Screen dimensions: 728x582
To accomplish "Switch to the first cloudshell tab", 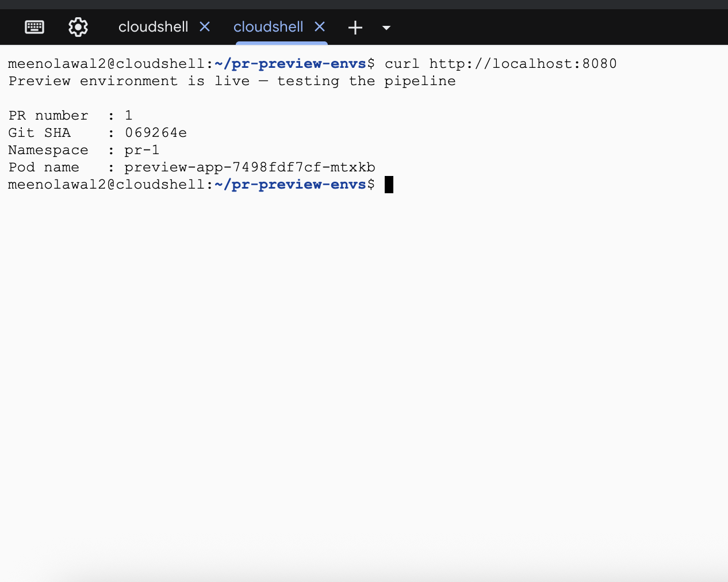I will (x=153, y=27).
